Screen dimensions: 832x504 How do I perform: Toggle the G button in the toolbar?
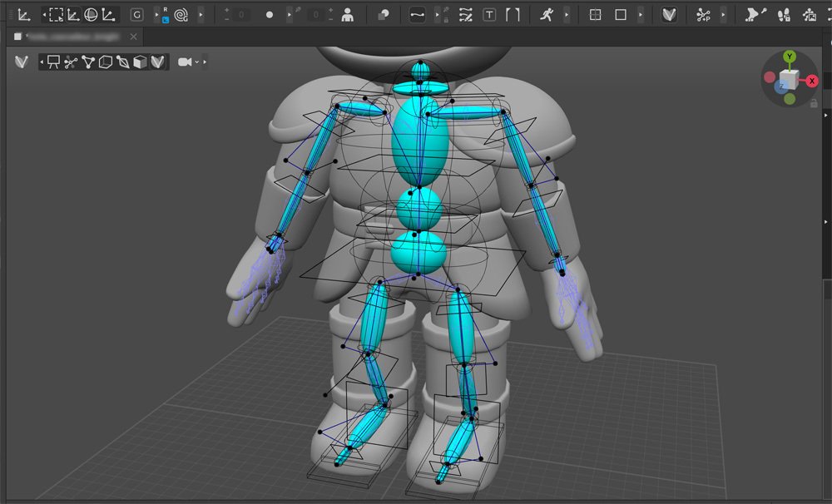[x=135, y=14]
